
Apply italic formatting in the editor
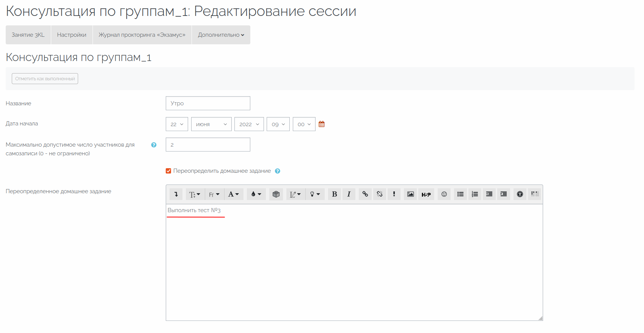[349, 194]
